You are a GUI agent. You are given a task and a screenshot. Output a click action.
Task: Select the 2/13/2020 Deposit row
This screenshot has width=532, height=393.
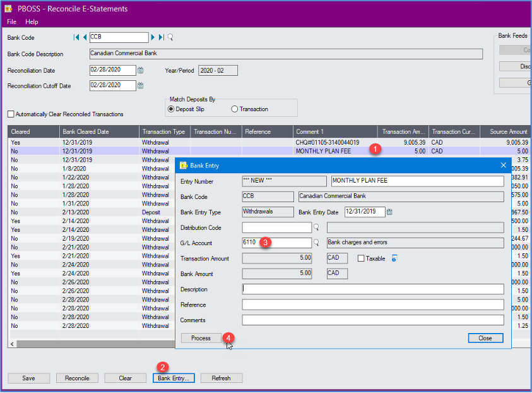click(92, 212)
